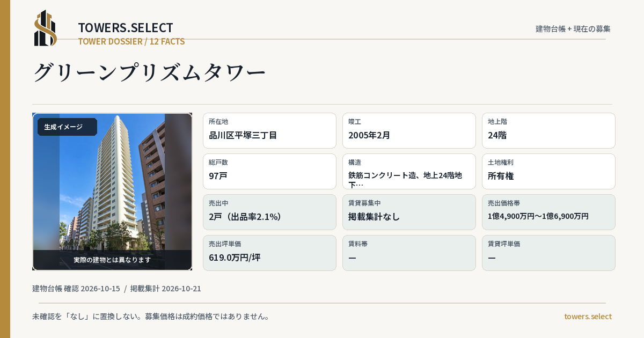Select the 竣工 2005年2月 card
The image size is (644, 338).
coord(409,130)
